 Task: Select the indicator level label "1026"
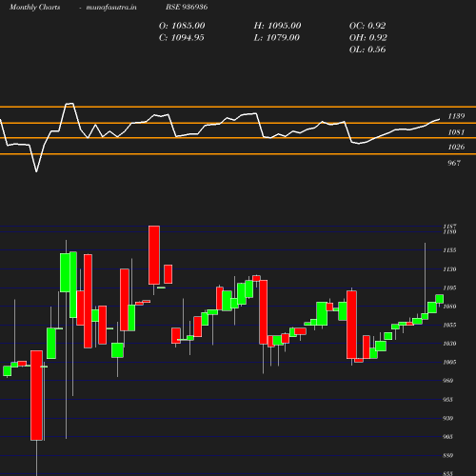tap(456, 147)
